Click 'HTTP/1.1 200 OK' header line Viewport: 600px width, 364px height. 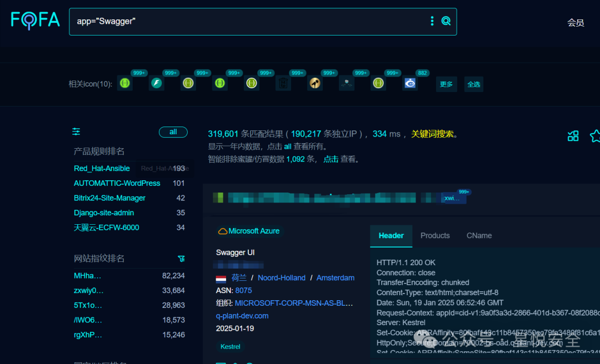tap(406, 262)
